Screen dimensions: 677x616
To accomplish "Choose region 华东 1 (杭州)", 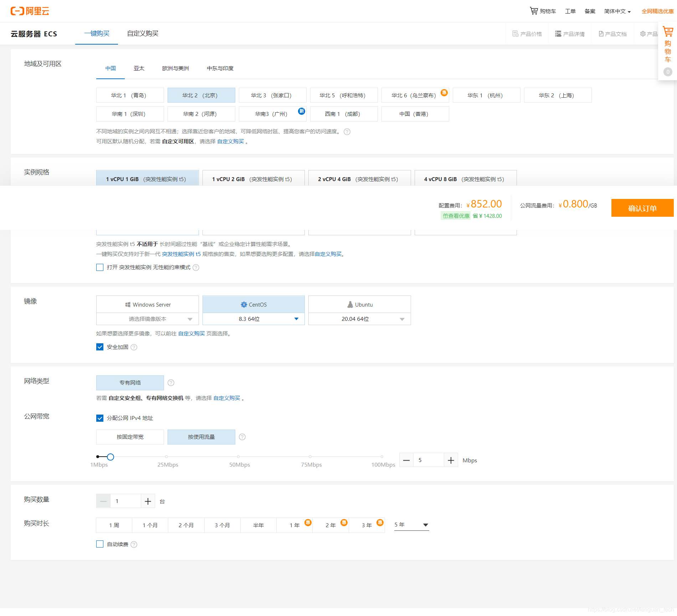I will (x=487, y=95).
